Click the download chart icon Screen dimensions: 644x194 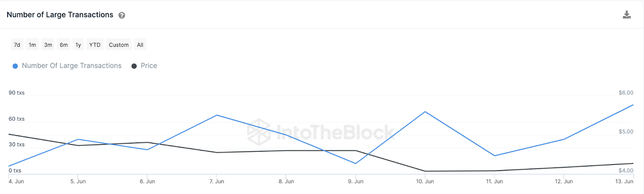pyautogui.click(x=627, y=15)
